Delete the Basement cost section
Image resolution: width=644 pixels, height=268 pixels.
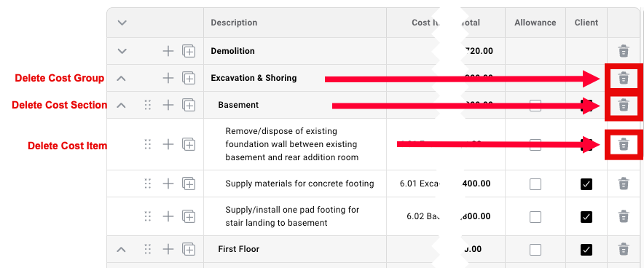tap(624, 105)
